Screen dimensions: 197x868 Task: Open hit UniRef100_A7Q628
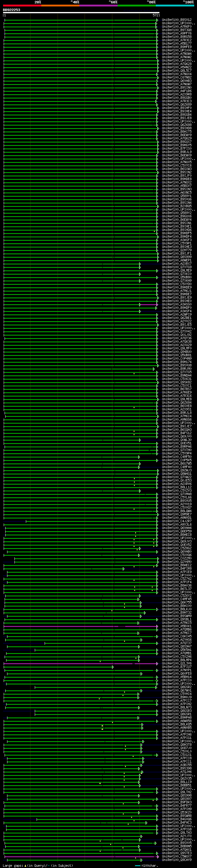coord(177,64)
